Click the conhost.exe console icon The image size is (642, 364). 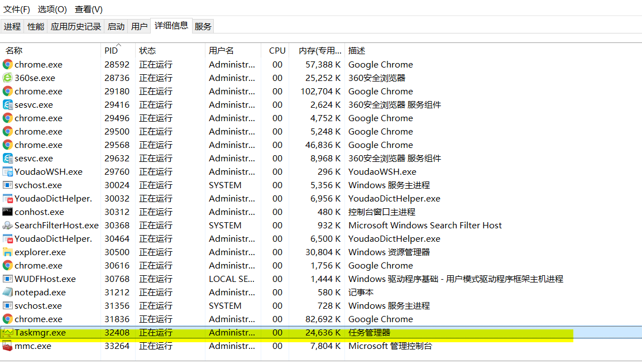pos(7,212)
